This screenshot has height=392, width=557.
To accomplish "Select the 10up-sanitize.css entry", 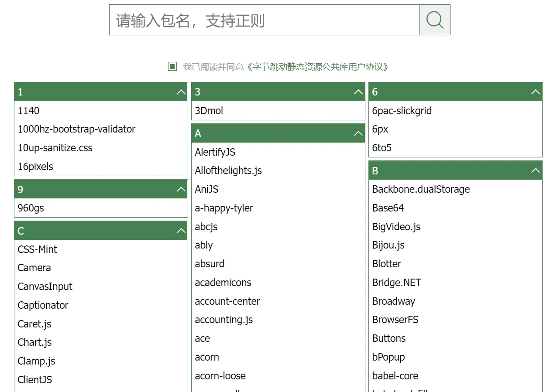I will (x=55, y=148).
